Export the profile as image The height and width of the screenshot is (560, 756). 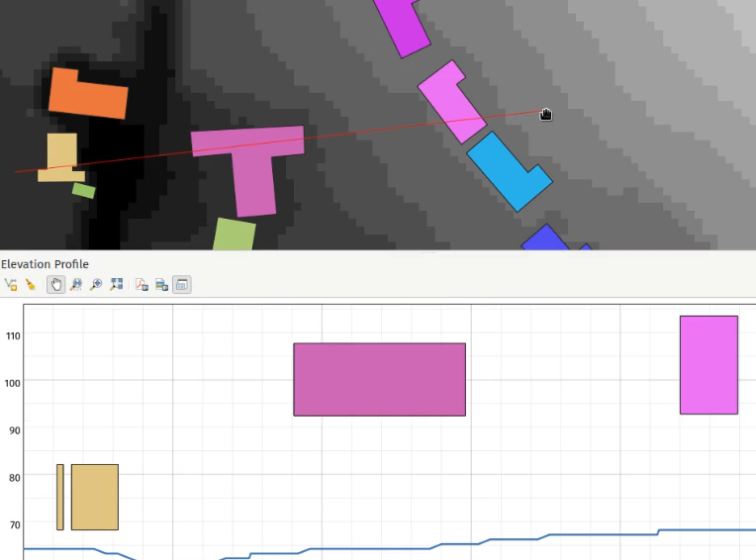point(161,285)
